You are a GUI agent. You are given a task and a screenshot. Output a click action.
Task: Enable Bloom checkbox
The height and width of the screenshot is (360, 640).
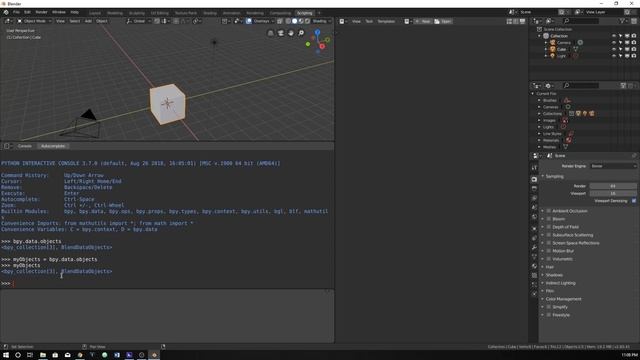tap(549, 219)
